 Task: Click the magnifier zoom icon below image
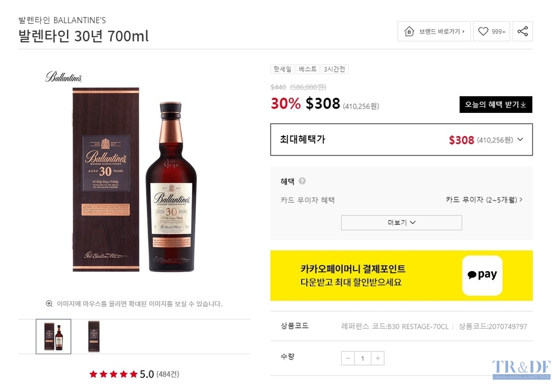click(49, 304)
